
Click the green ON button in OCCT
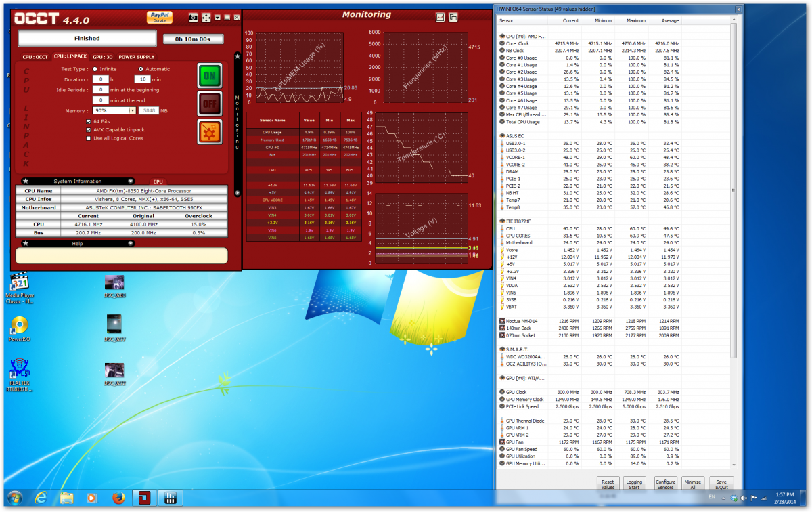point(210,76)
